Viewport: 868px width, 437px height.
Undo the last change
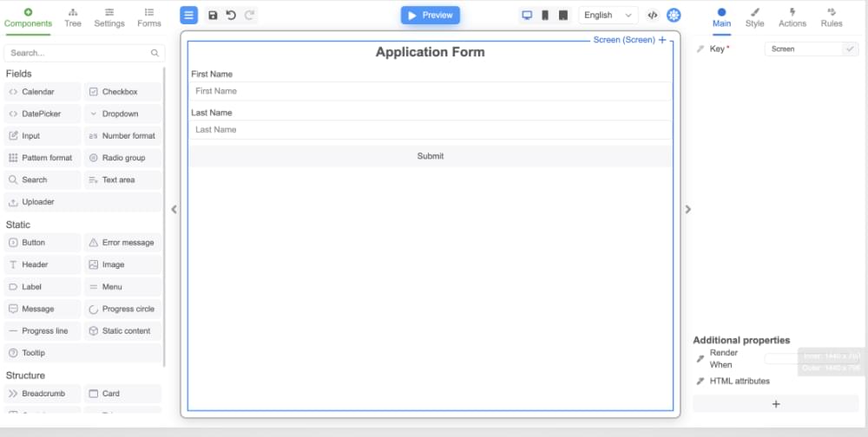pos(231,15)
